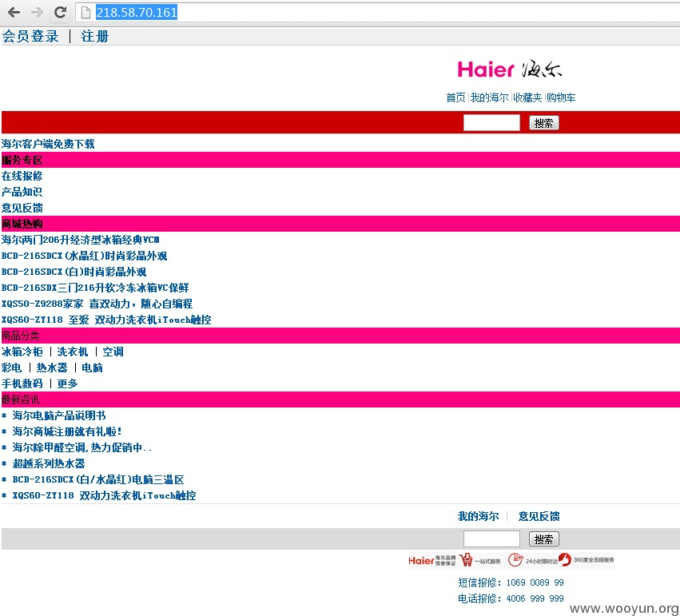680x616 pixels.
Task: Open the 产品知识 product knowledge link
Action: [22, 192]
